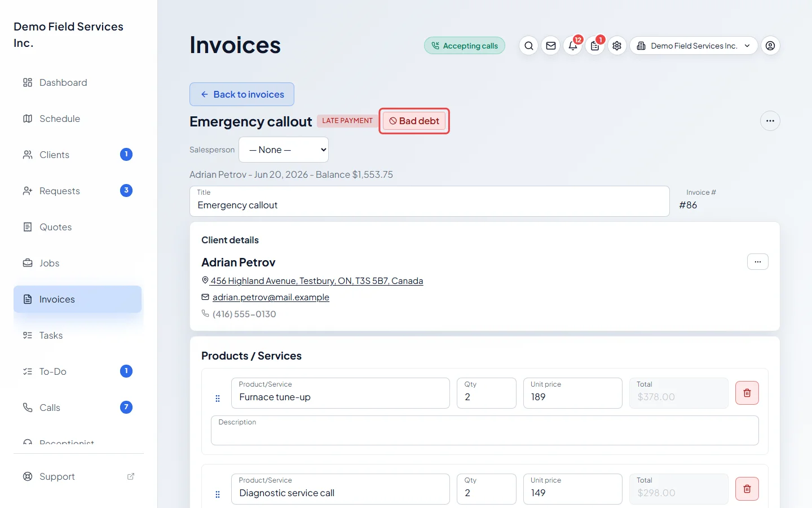Open the Salesperson dropdown
Screen dimensions: 812x508
pyautogui.click(x=284, y=150)
